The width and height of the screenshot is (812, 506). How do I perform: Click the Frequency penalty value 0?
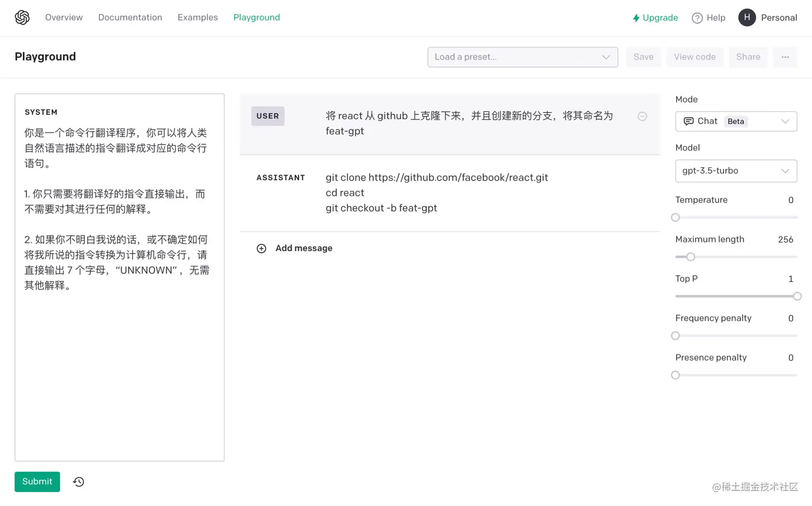[791, 319]
